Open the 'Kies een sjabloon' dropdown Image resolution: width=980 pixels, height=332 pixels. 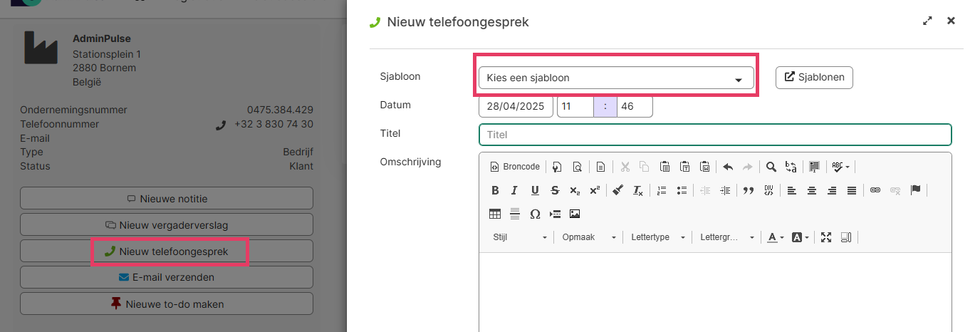[x=615, y=78]
